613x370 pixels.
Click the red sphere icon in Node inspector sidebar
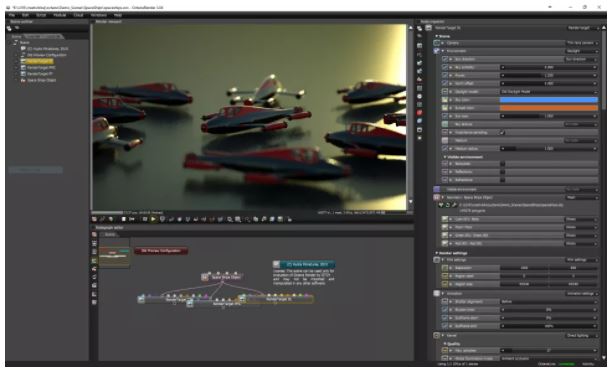click(x=419, y=113)
